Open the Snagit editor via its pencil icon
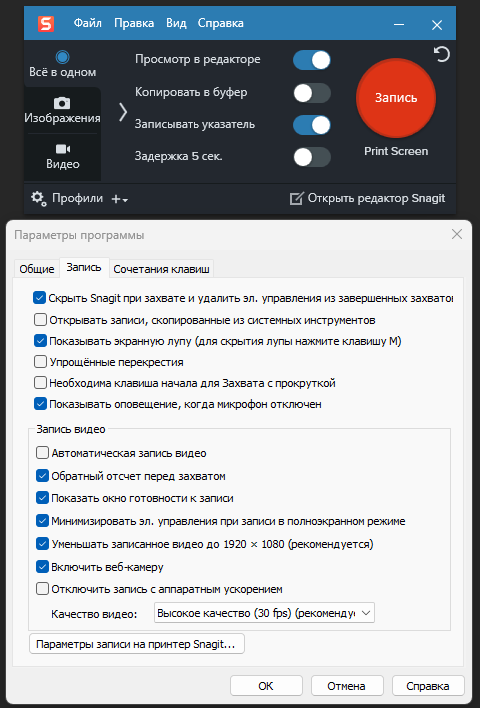The width and height of the screenshot is (480, 708). pyautogui.click(x=296, y=199)
